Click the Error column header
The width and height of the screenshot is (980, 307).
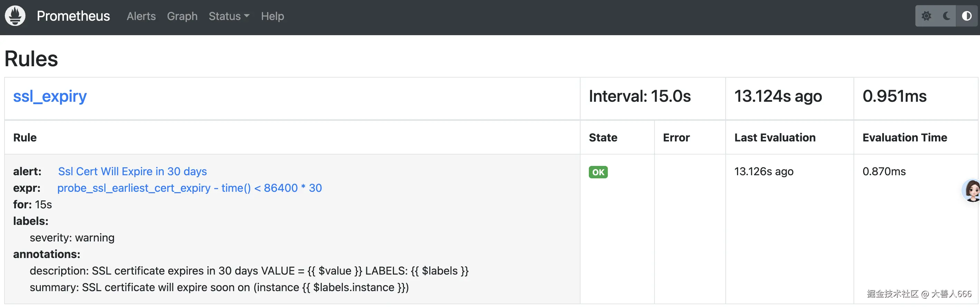click(676, 138)
